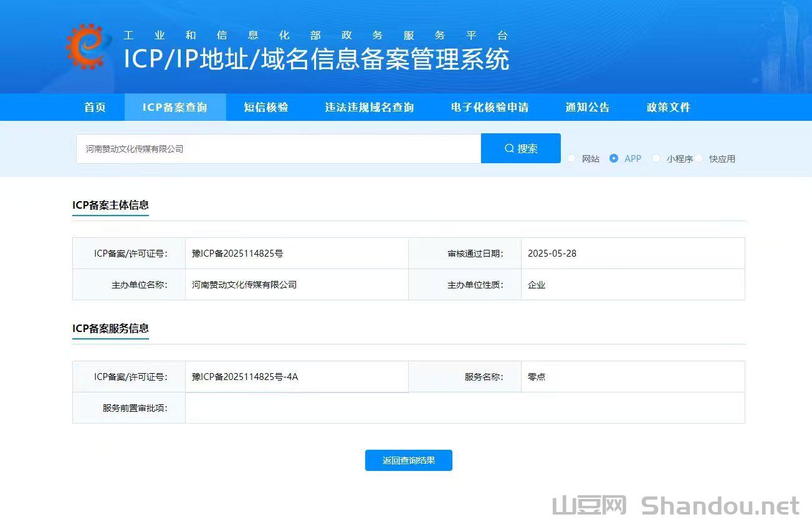Open the 违法违规域名查询 menu item

[369, 107]
